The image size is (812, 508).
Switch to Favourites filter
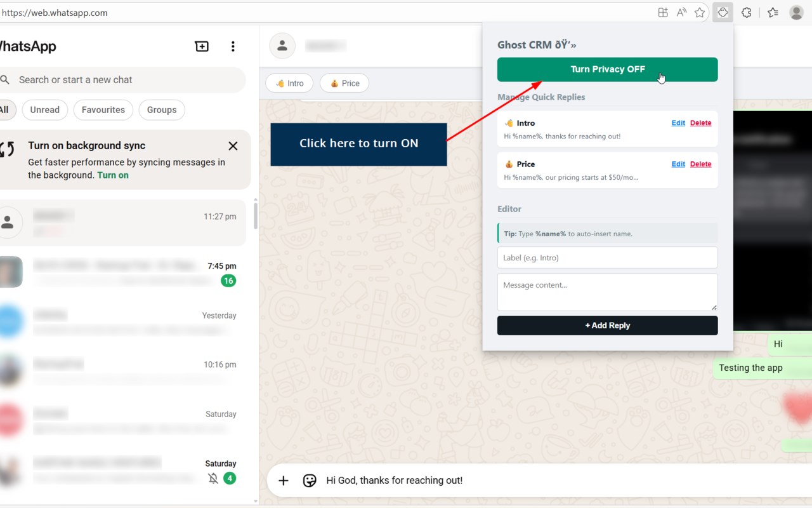pos(103,110)
